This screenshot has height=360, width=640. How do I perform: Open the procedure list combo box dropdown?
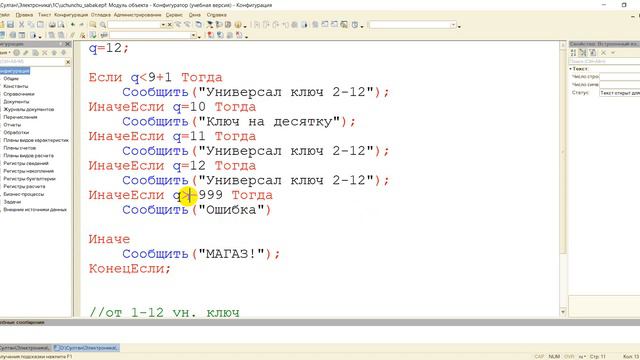[193, 35]
